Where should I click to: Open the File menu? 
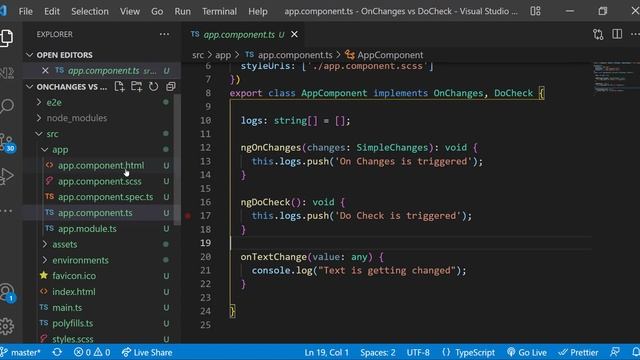click(26, 11)
